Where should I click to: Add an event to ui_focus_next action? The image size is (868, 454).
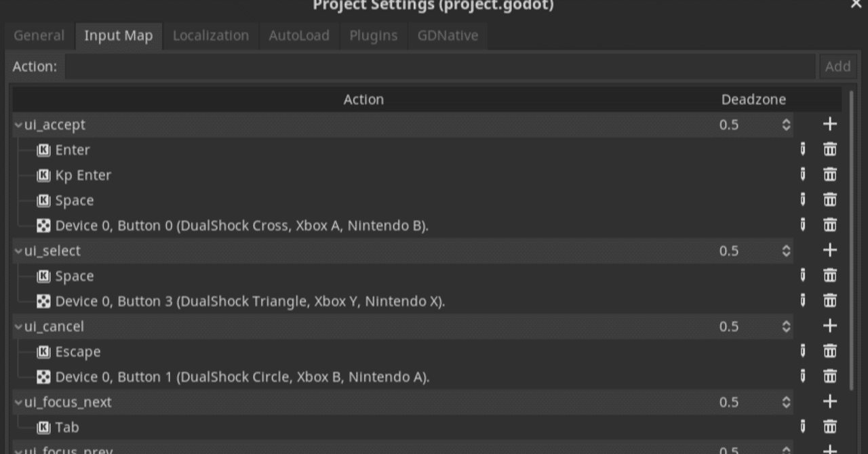pyautogui.click(x=829, y=401)
